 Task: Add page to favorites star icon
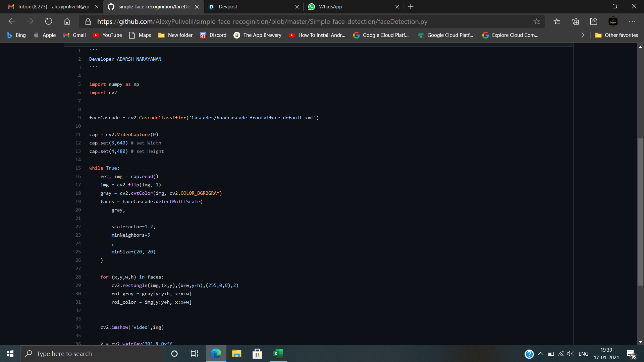(x=537, y=21)
